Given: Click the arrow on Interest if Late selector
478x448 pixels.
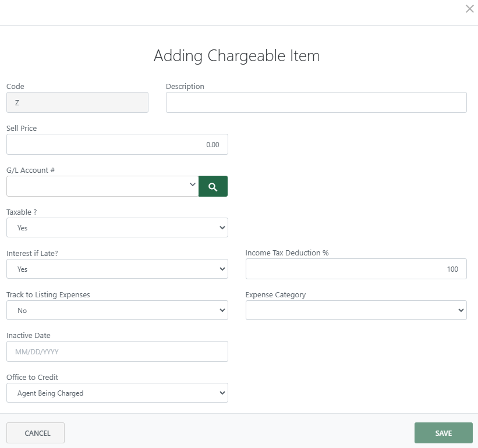Looking at the screenshot, I should pyautogui.click(x=222, y=269).
